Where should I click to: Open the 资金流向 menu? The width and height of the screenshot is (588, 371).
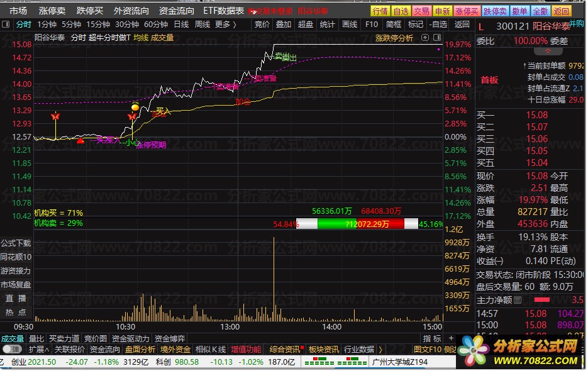click(176, 11)
